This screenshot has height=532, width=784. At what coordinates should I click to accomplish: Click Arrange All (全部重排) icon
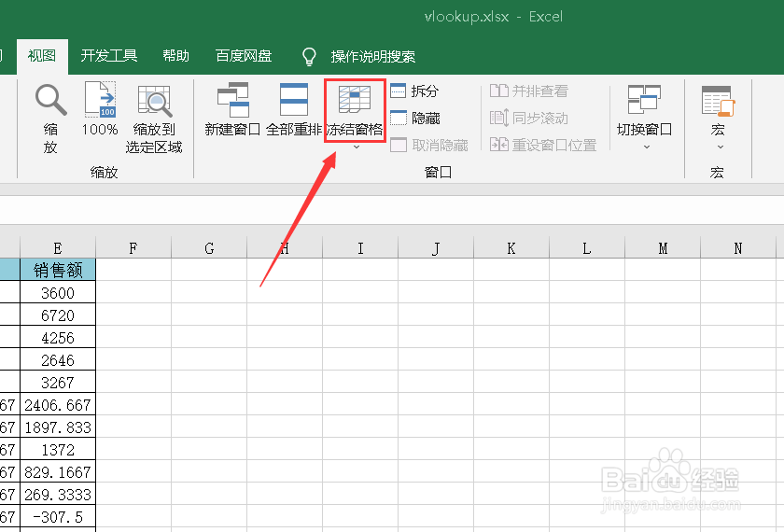click(293, 100)
